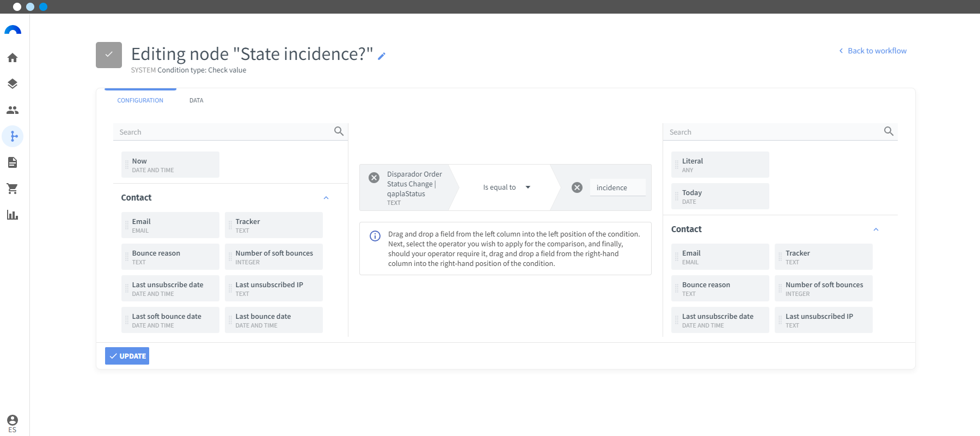980x436 pixels.
Task: Click the checkmark icon on UPDATE button
Action: tap(113, 356)
